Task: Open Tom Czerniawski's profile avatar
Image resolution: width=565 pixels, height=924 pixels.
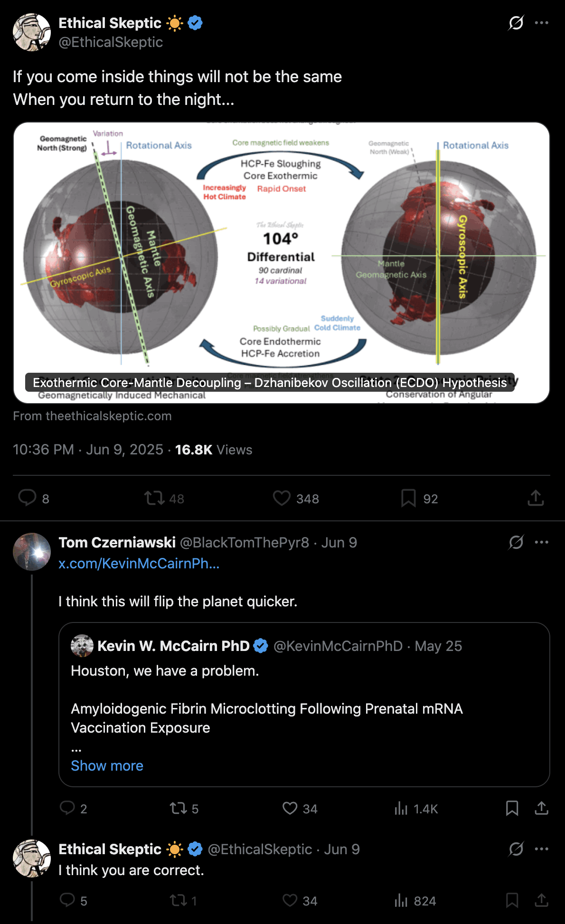Action: tap(32, 552)
